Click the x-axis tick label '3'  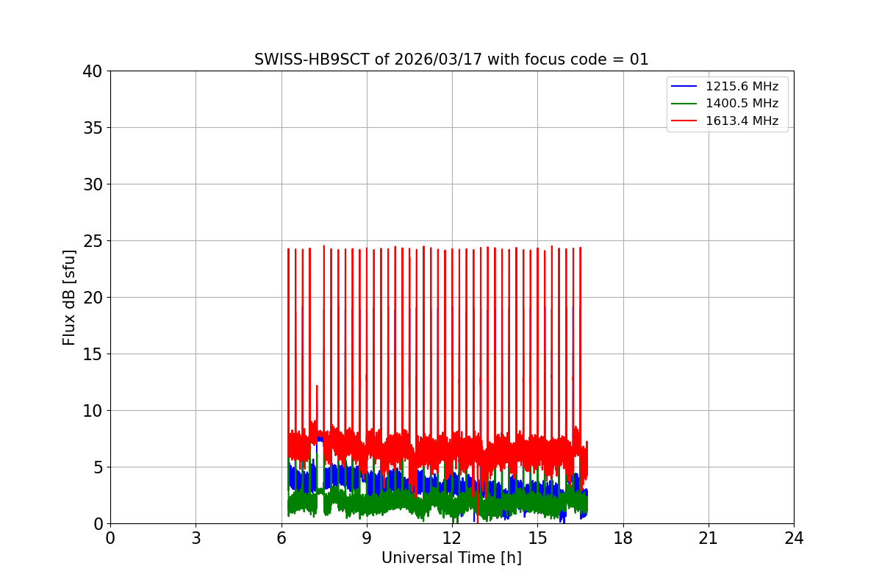tap(196, 538)
